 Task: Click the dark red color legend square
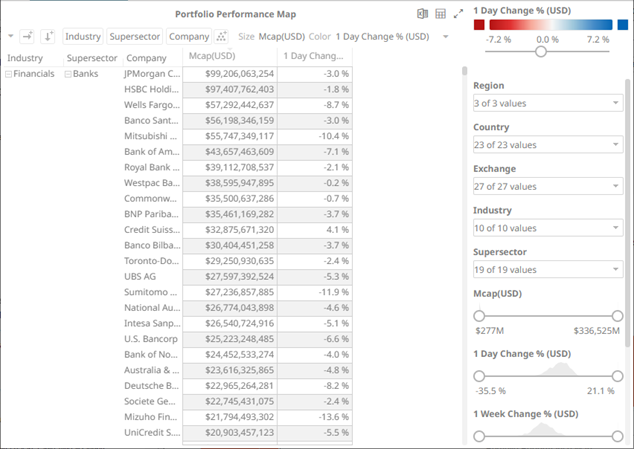pyautogui.click(x=480, y=24)
